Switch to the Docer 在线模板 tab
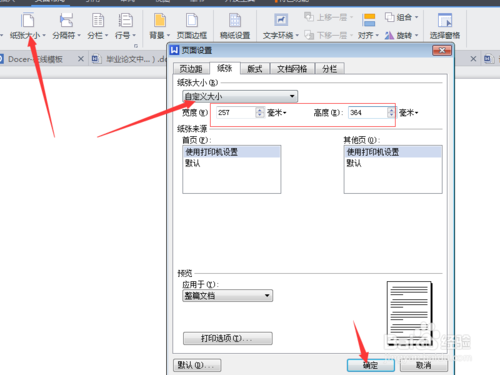 (35, 59)
